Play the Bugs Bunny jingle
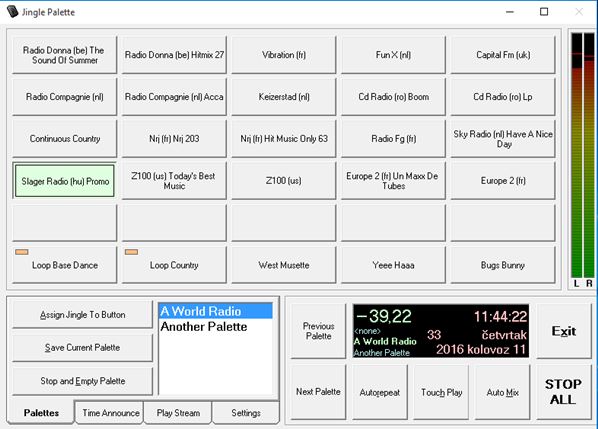The height and width of the screenshot is (429, 598). coord(503,265)
